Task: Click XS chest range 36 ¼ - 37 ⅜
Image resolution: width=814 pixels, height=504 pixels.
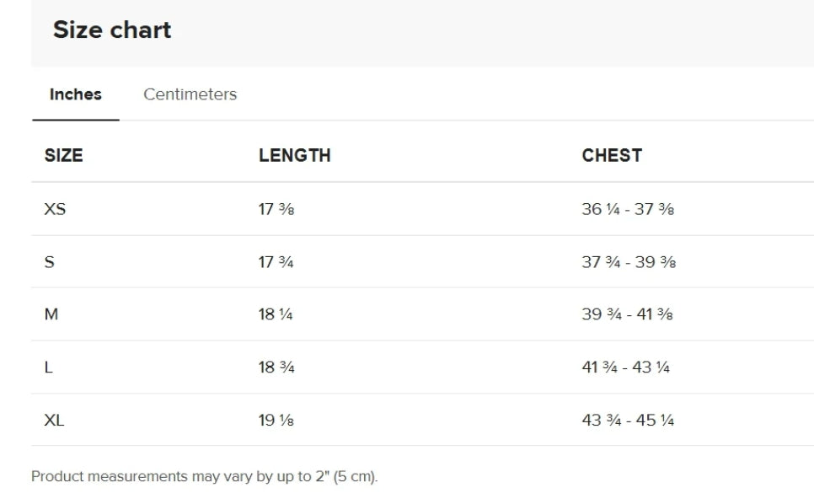Action: click(628, 209)
